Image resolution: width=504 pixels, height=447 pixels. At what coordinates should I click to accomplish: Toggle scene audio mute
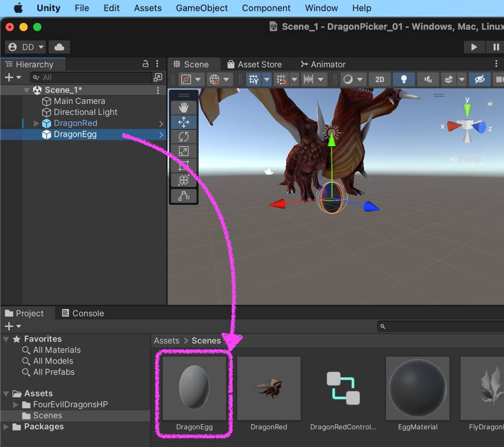click(428, 79)
